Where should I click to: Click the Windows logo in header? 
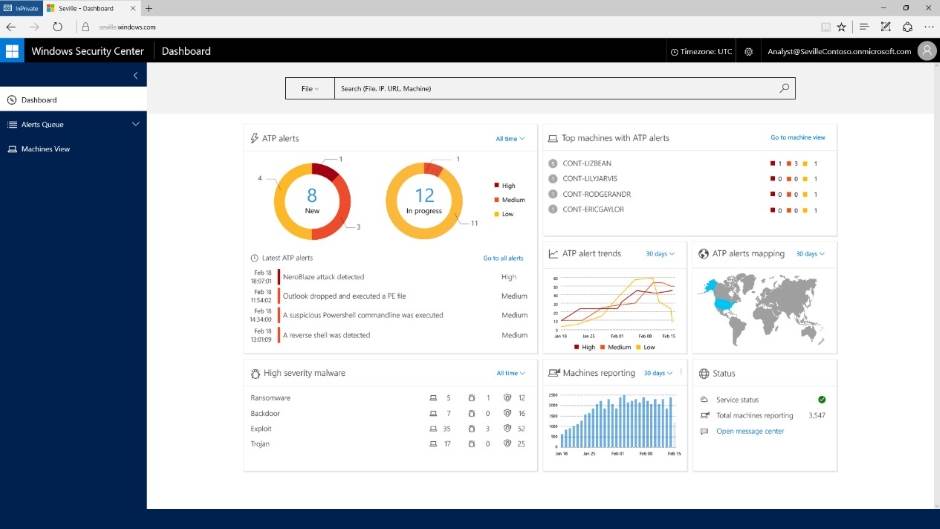(x=13, y=51)
